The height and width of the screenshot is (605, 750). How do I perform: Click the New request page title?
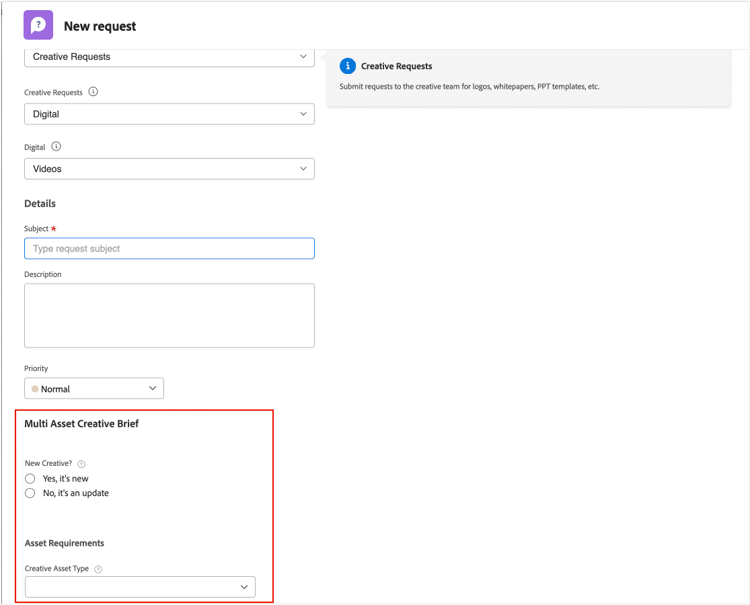pos(100,26)
